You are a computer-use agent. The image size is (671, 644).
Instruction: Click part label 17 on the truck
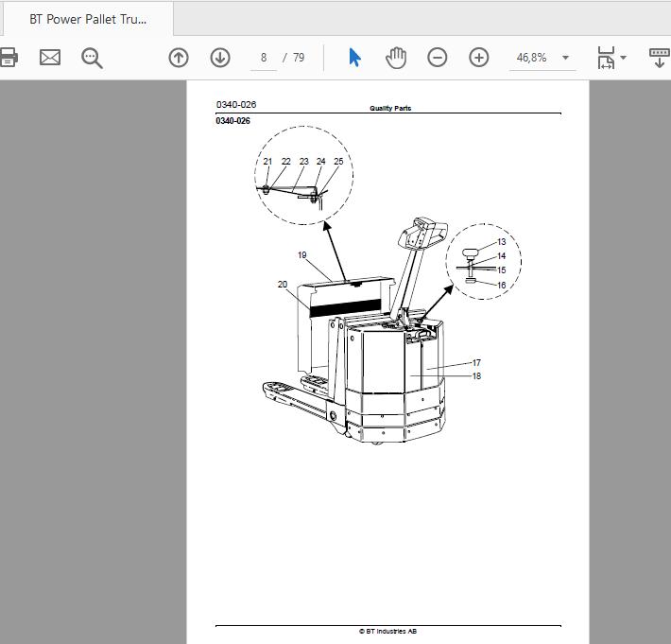[476, 363]
